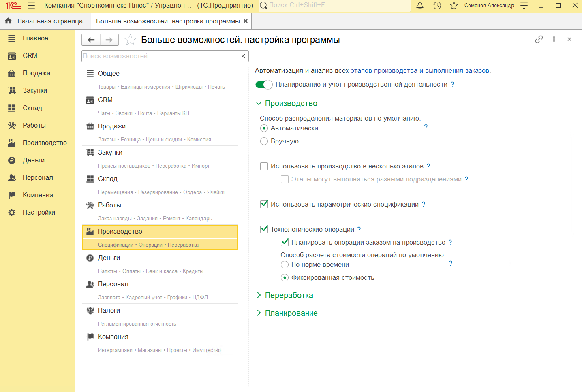Image resolution: width=582 pixels, height=392 pixels.
Task: Open notifications bell icon
Action: 420,6
